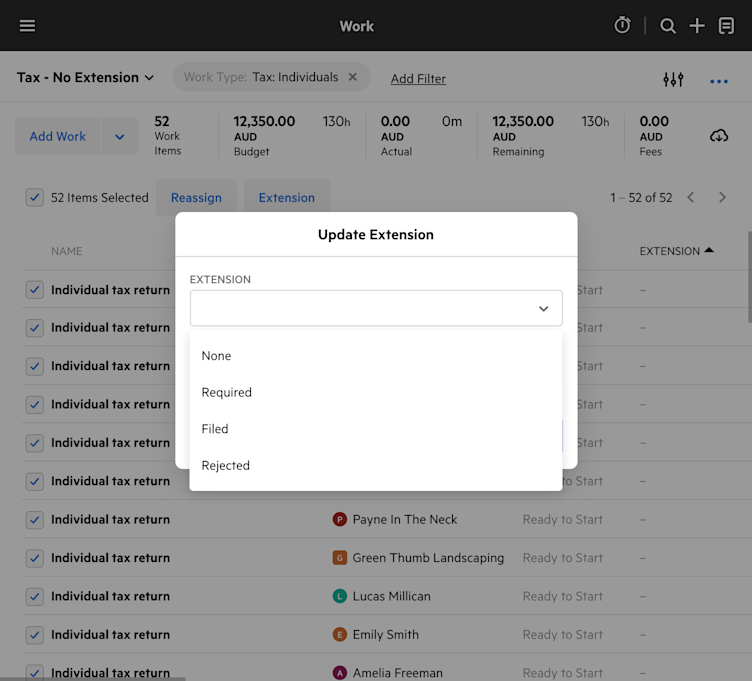752x681 pixels.
Task: Open the view settings sliders icon
Action: [673, 79]
